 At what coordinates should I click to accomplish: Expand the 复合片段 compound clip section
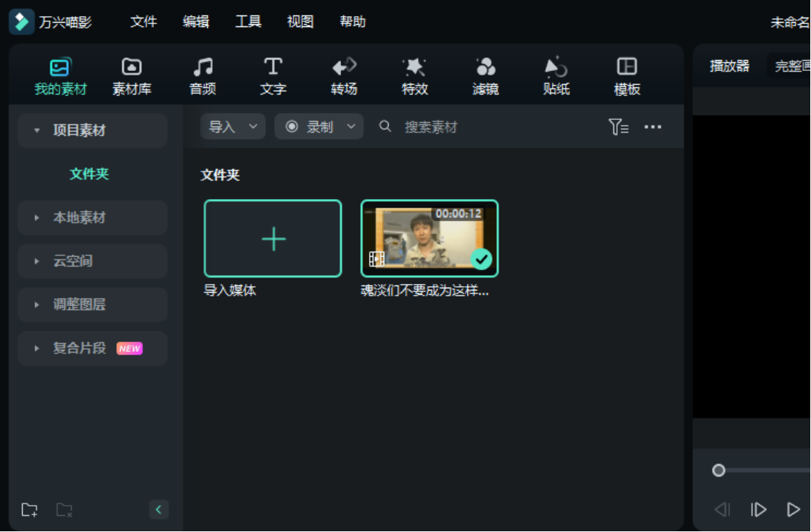[37, 348]
